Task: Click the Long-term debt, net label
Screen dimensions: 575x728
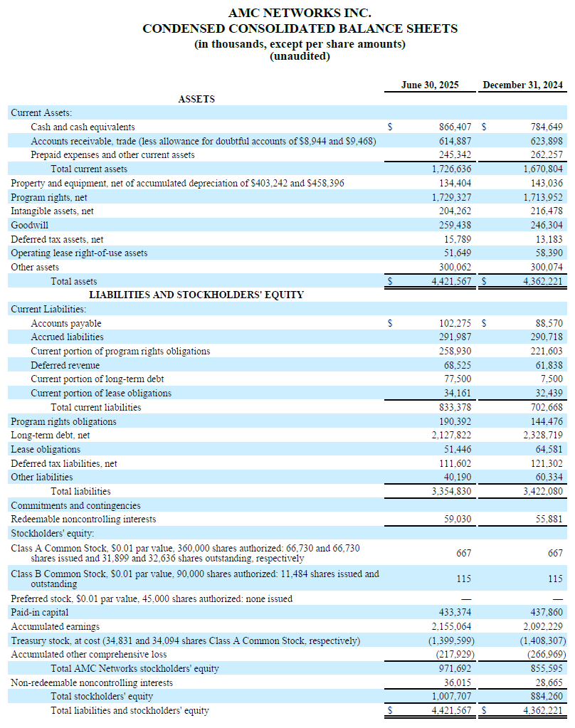Action: (x=50, y=436)
